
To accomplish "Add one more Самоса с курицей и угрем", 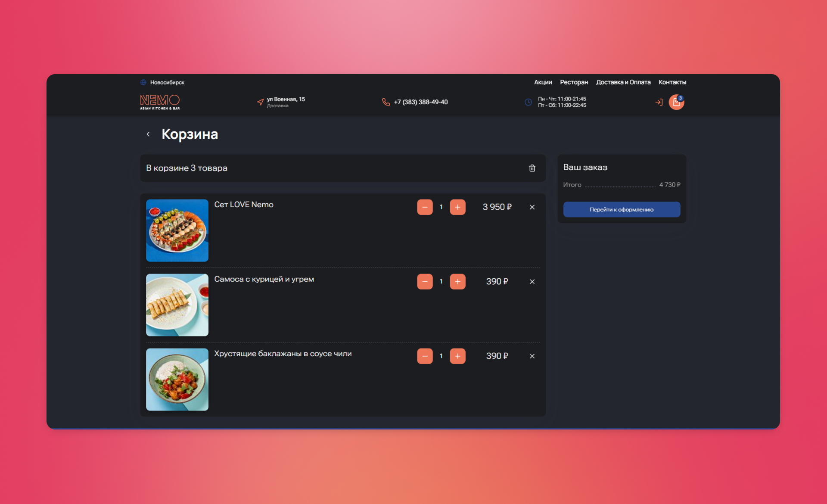I will (x=457, y=282).
